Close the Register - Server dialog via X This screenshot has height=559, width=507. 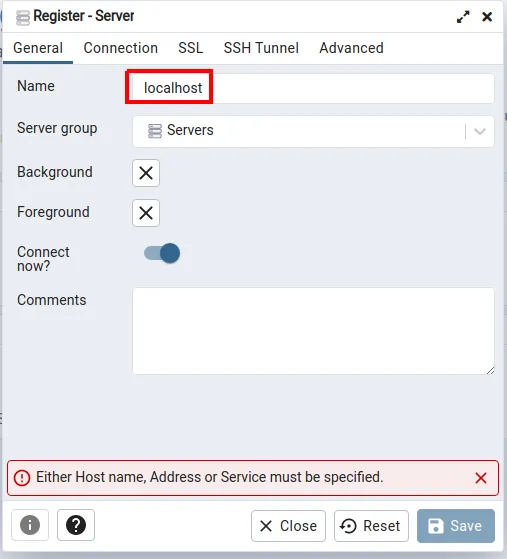(487, 17)
